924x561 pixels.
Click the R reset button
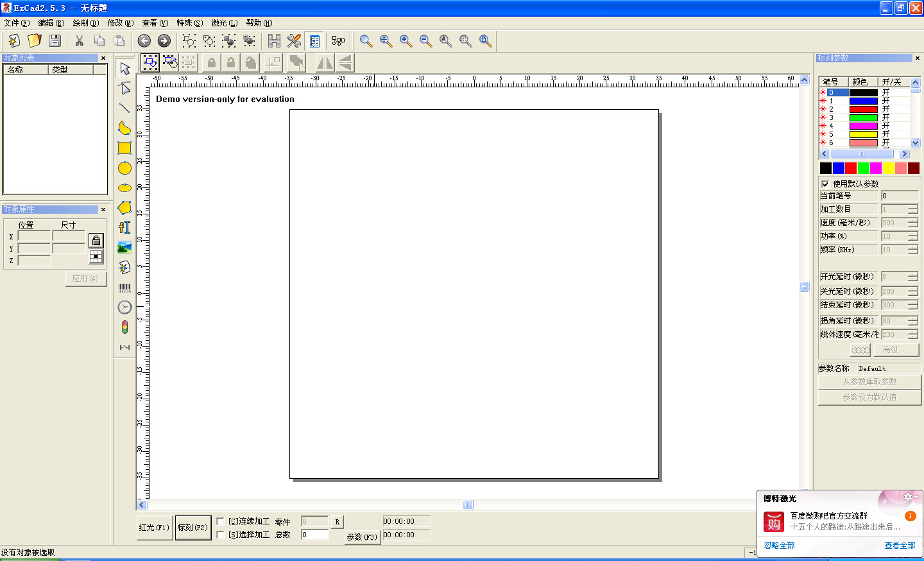338,522
